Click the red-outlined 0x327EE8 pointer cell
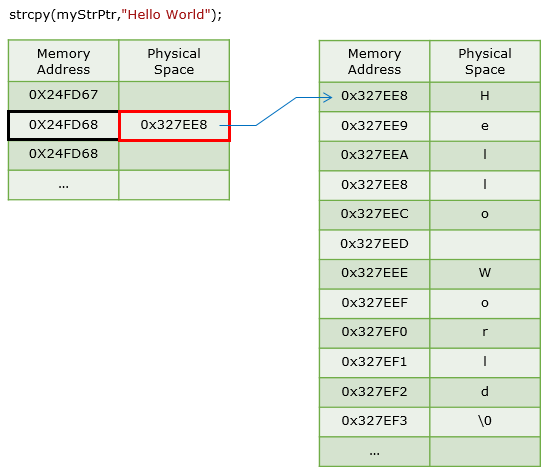This screenshot has height=475, width=549. [x=174, y=126]
